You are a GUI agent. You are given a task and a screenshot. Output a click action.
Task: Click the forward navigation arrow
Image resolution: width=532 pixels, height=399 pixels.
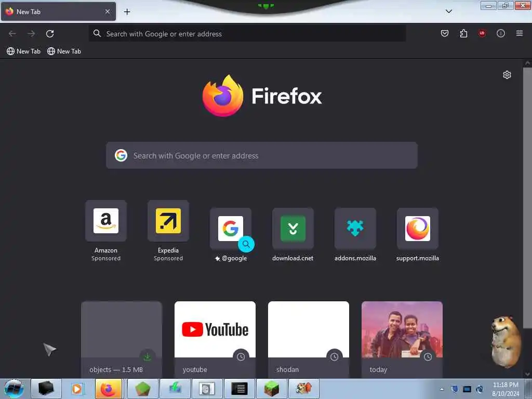tap(31, 34)
